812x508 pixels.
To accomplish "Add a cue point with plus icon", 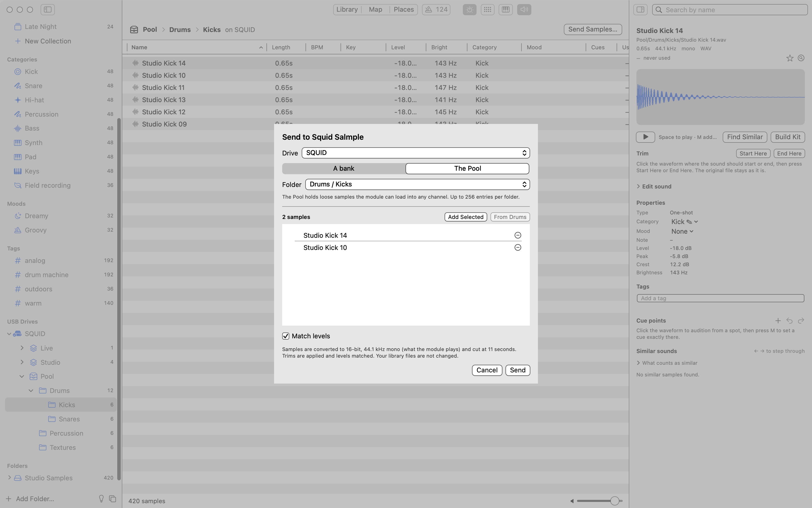I will coord(778,321).
